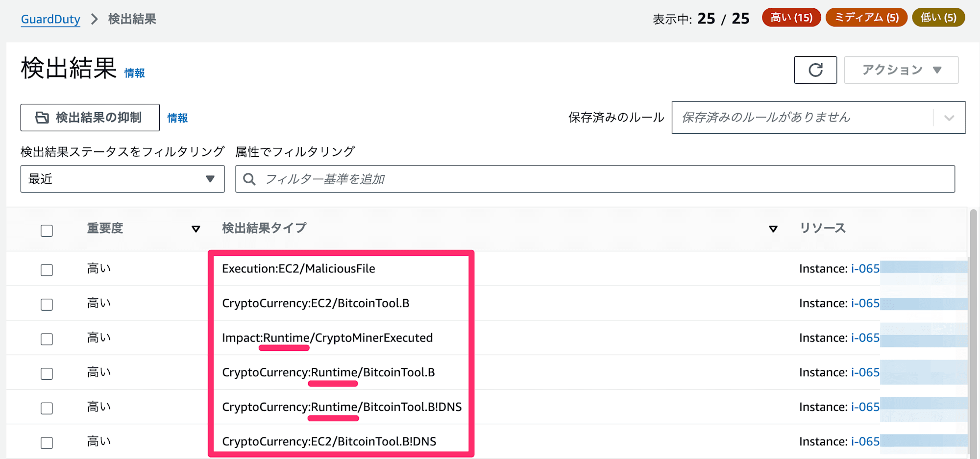Filter by ミディアム (5) severity badge
The image size is (980, 459).
(866, 18)
